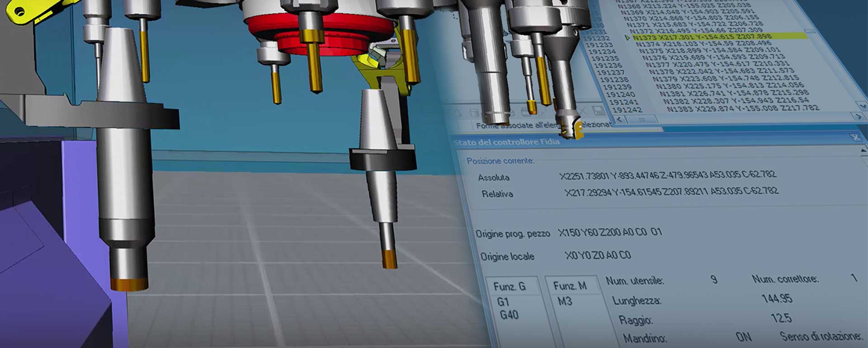Click the up arrow of the status panel scrollbar

(x=864, y=150)
